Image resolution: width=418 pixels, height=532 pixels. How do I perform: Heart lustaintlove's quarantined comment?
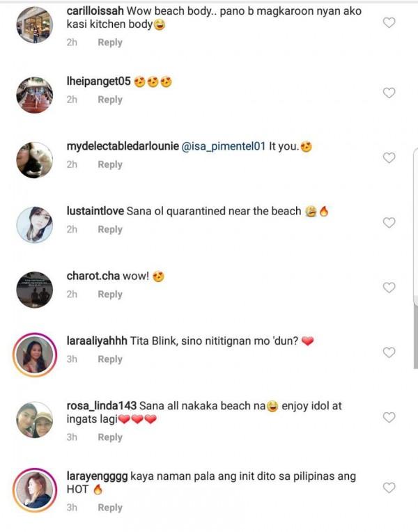pos(389,223)
